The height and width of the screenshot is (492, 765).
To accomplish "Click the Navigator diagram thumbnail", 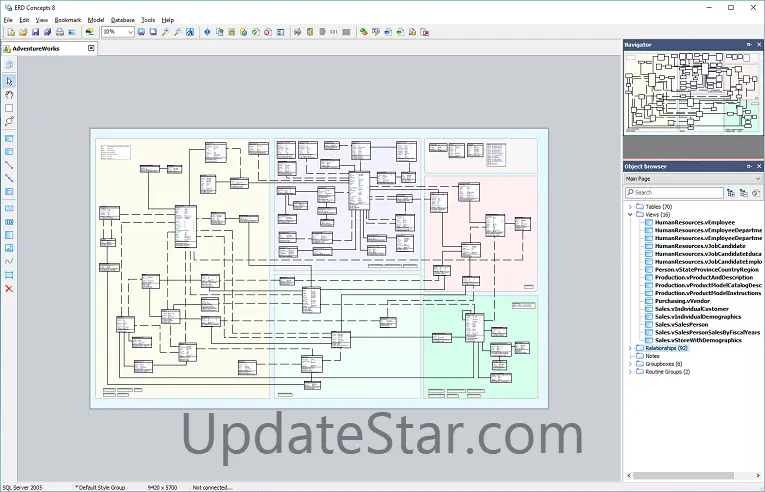I will click(x=693, y=92).
